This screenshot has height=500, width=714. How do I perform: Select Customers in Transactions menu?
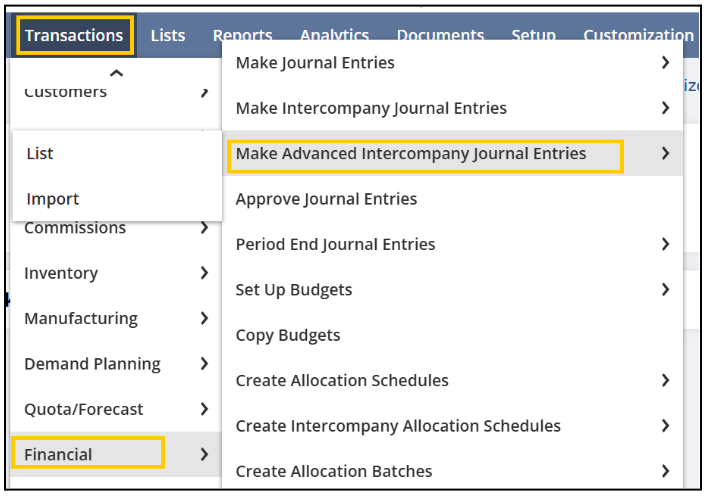(x=66, y=92)
